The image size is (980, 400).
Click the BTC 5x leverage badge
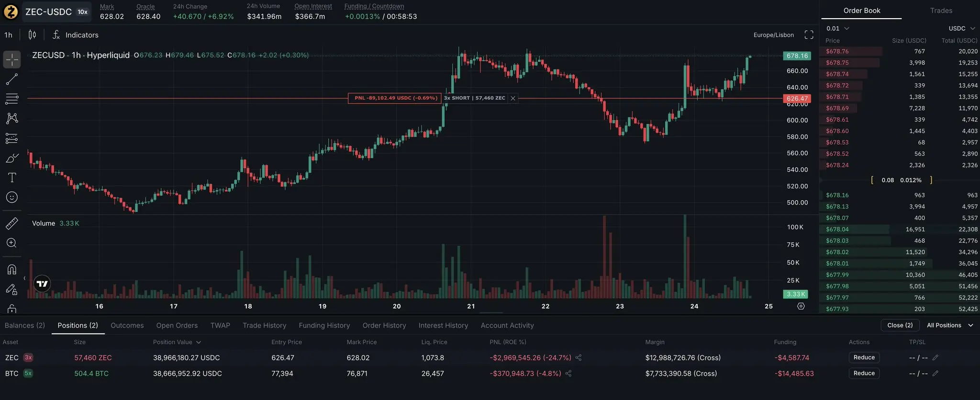[x=28, y=373]
